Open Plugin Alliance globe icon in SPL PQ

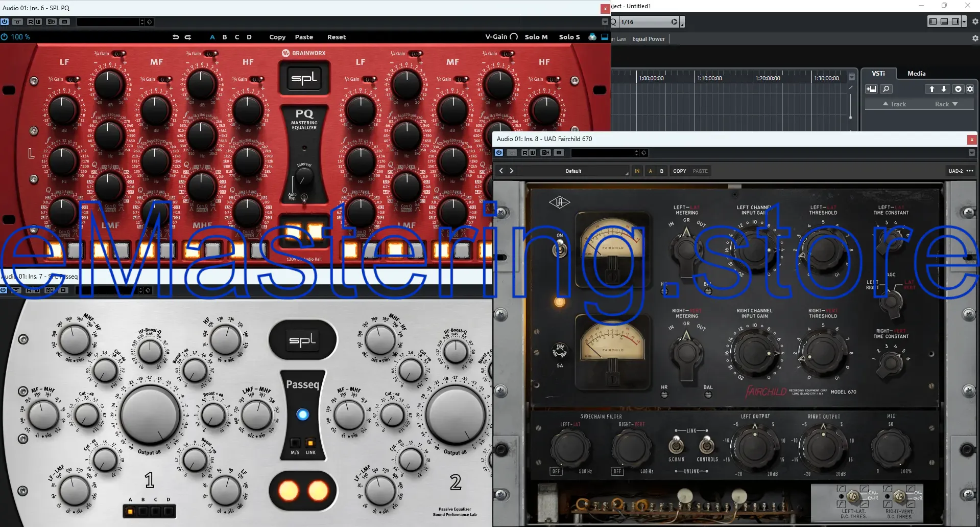tap(592, 37)
